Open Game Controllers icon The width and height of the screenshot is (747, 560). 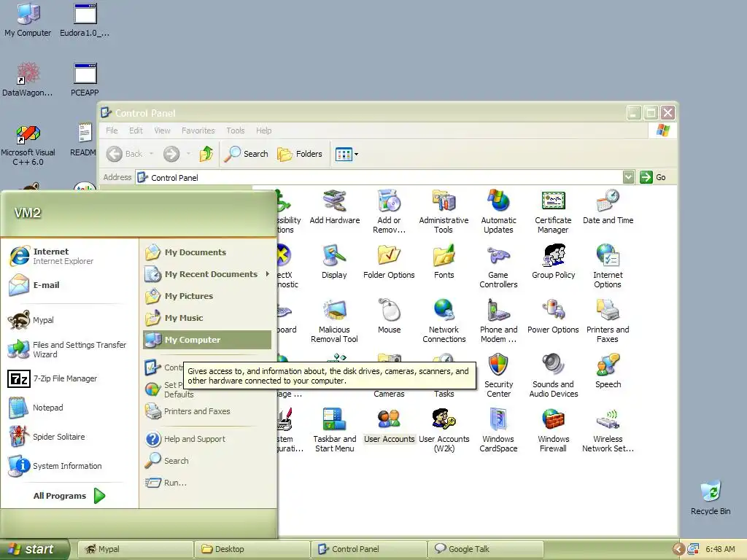[x=498, y=266]
